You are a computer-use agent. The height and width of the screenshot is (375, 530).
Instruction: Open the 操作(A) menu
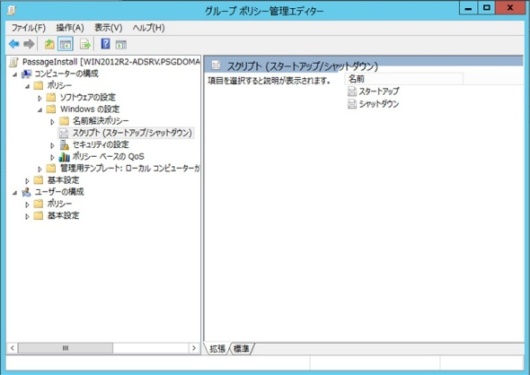(70, 28)
